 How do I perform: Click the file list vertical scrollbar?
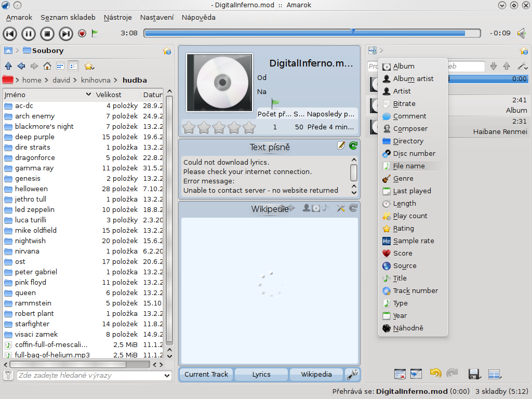pos(170,220)
